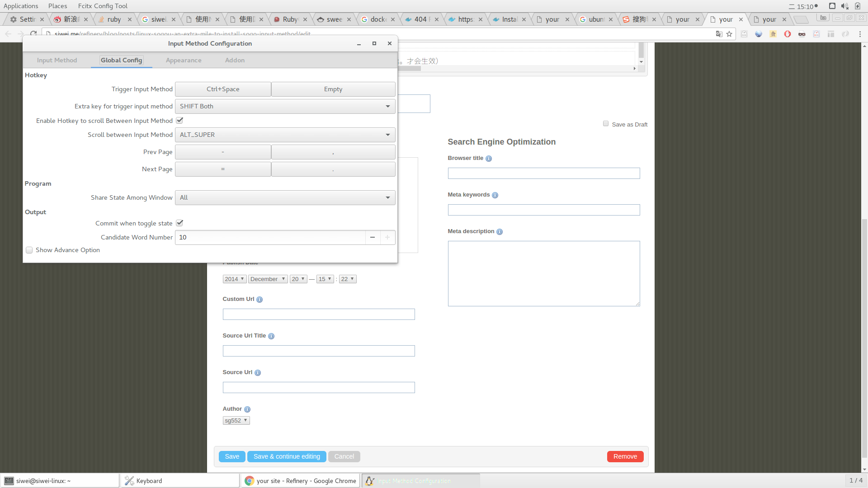Image resolution: width=868 pixels, height=488 pixels.
Task: Click the Save button on blog post
Action: tap(232, 456)
